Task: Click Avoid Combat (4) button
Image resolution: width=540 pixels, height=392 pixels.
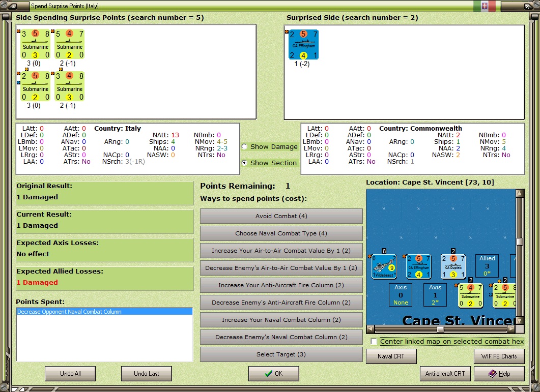Action: [x=281, y=216]
